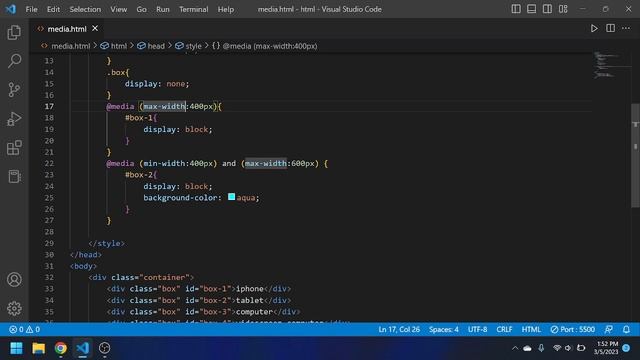Screen dimensions: 640x360
Task: Click the microphone tray icon
Action: pyautogui.click(x=541, y=348)
